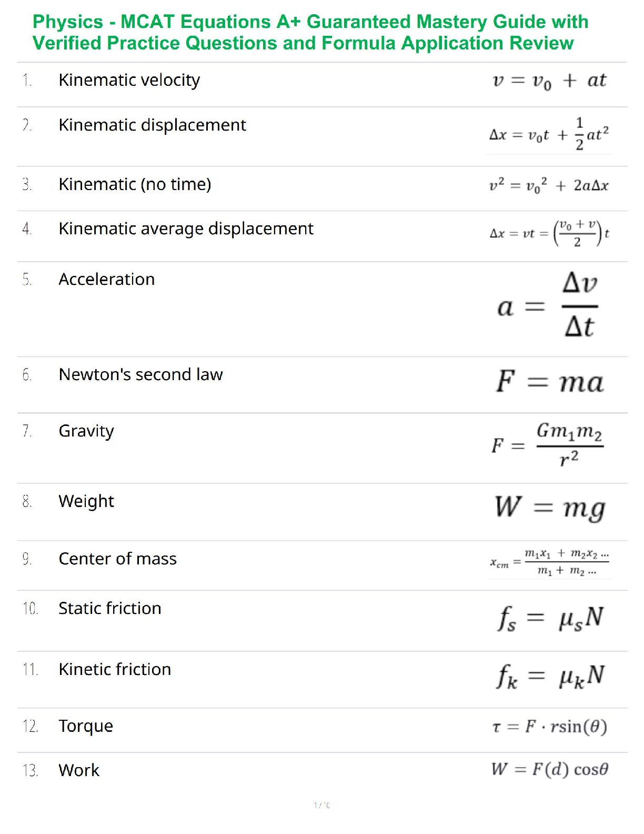644x834 pixels.
Task: Click the Gm1m2/r² gravity formula
Action: point(548,445)
